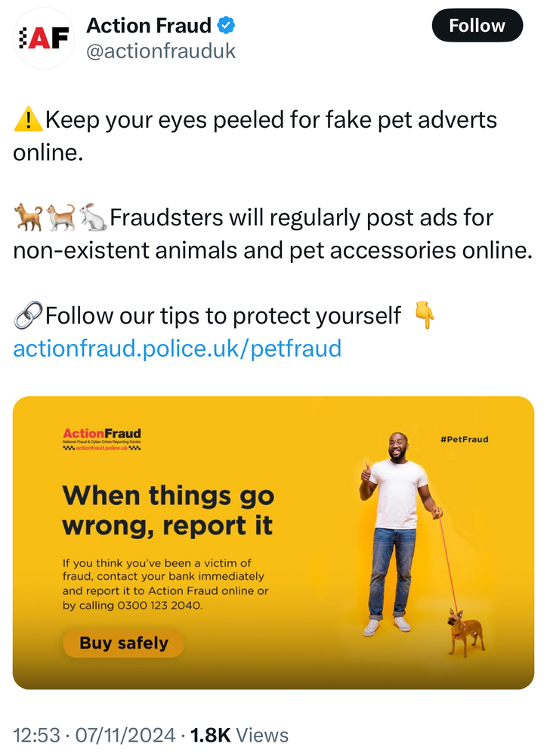Viewport: 547px width, 756px height.
Task: Open the Action Fraud display name
Action: (x=148, y=26)
